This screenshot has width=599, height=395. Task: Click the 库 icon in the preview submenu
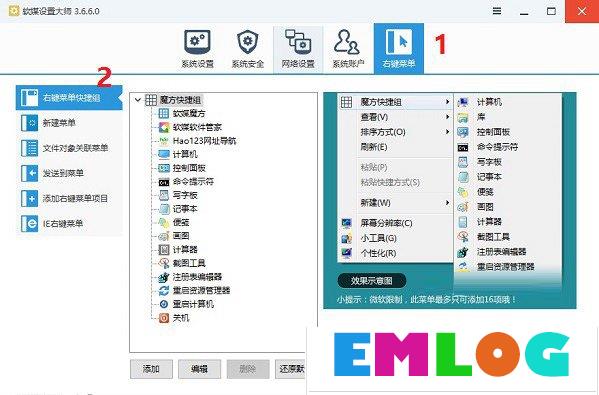pos(463,117)
